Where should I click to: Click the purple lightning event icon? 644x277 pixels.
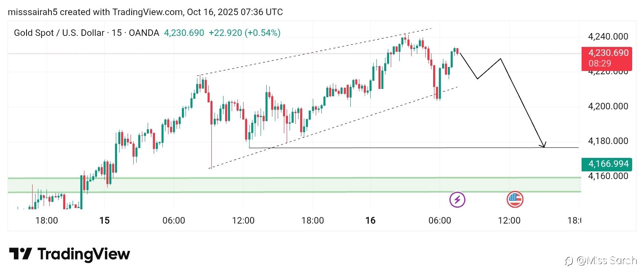click(457, 199)
